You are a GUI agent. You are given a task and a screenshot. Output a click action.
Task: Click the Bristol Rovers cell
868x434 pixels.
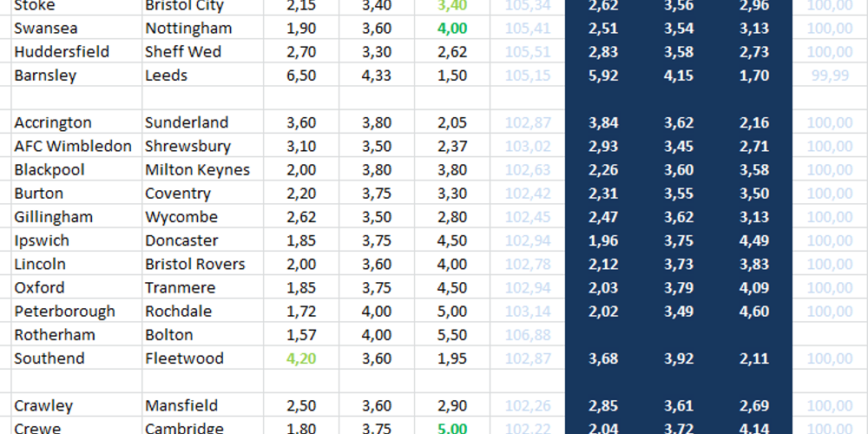click(202, 264)
